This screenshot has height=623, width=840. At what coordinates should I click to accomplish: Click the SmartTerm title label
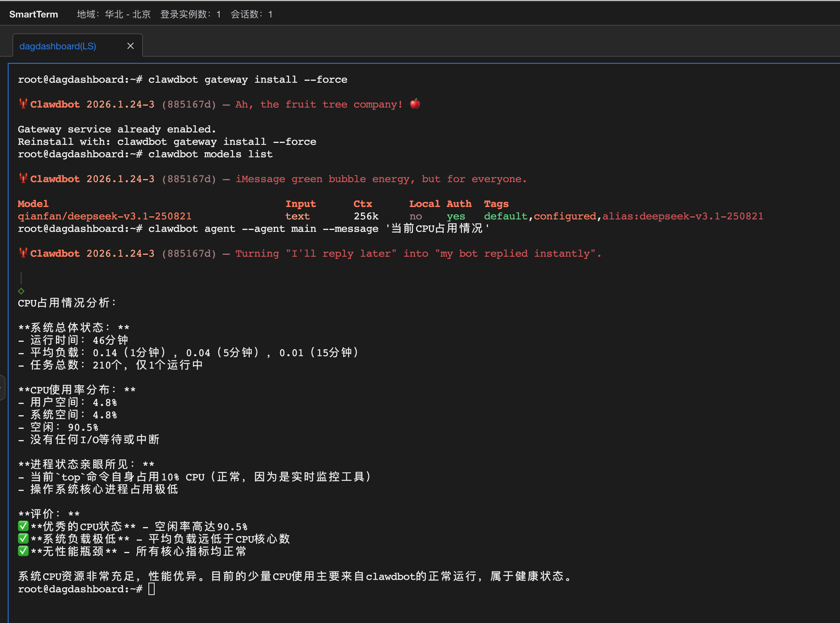click(33, 14)
